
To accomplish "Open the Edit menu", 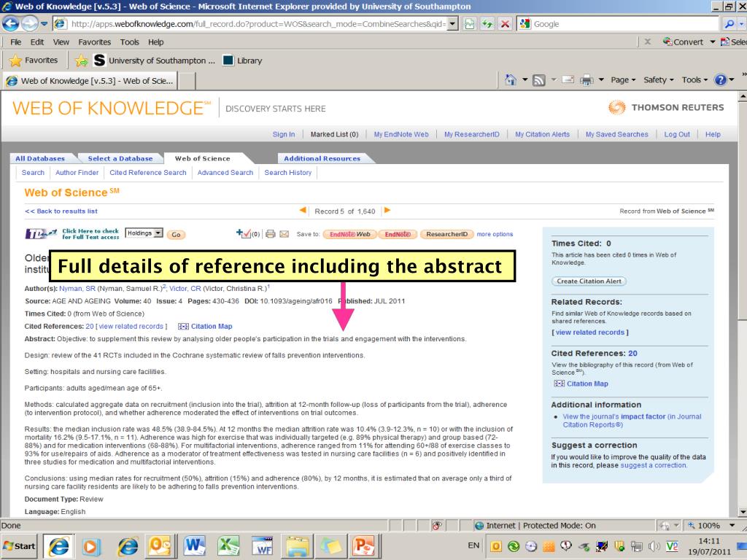I will coord(37,42).
